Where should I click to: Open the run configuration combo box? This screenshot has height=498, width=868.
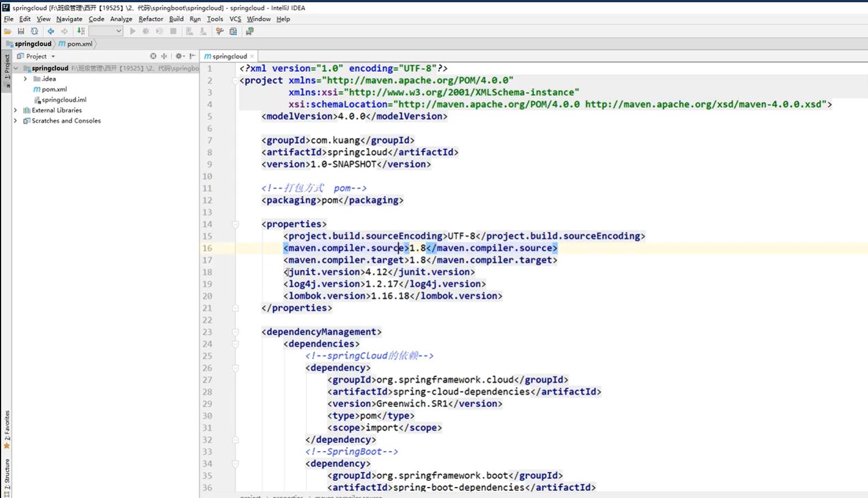(106, 32)
